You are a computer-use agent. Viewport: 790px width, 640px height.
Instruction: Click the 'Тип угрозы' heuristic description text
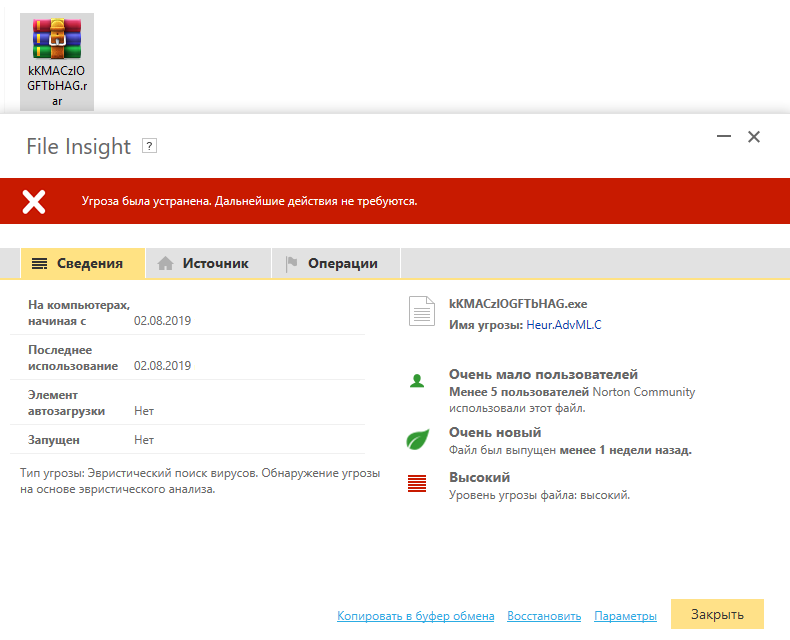[x=200, y=481]
